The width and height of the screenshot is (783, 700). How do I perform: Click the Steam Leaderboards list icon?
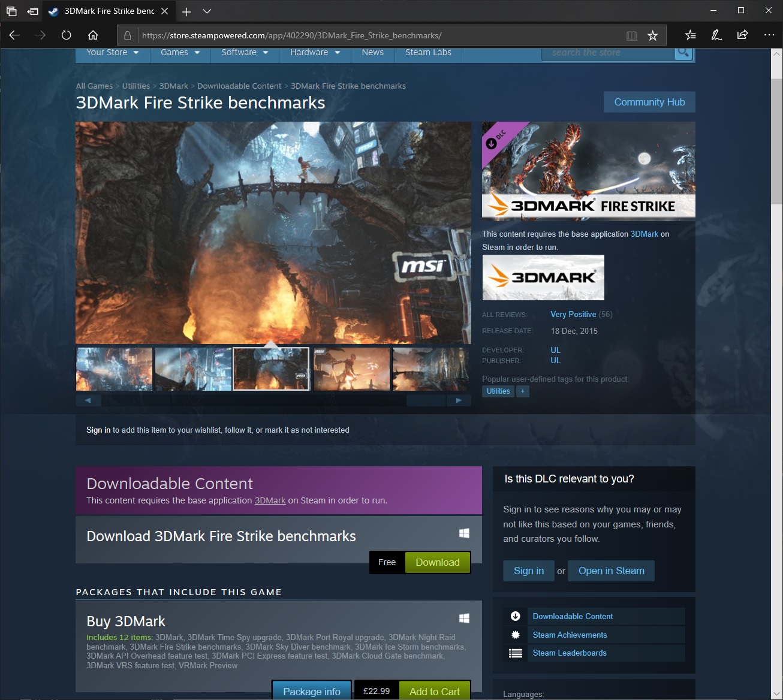pyautogui.click(x=516, y=653)
